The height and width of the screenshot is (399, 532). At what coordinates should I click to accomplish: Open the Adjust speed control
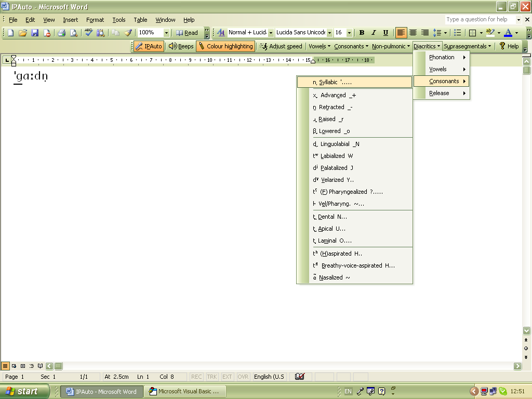pos(281,46)
